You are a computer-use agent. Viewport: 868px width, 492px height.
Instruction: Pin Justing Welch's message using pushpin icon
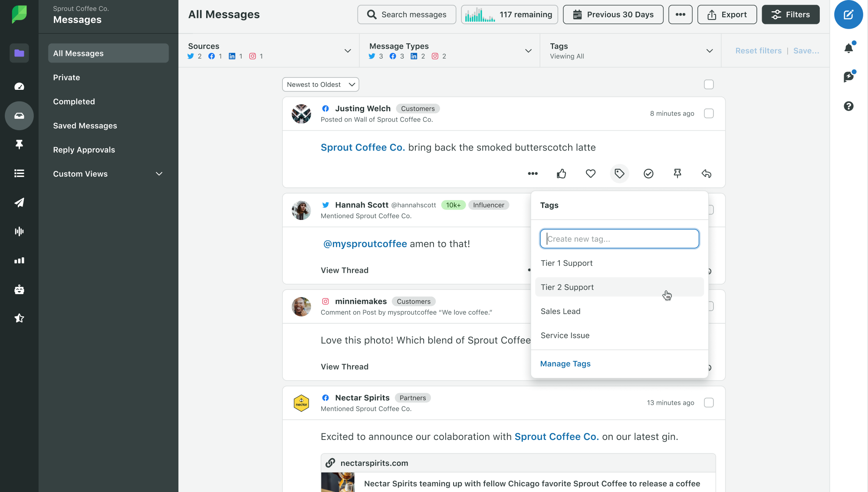pyautogui.click(x=677, y=174)
